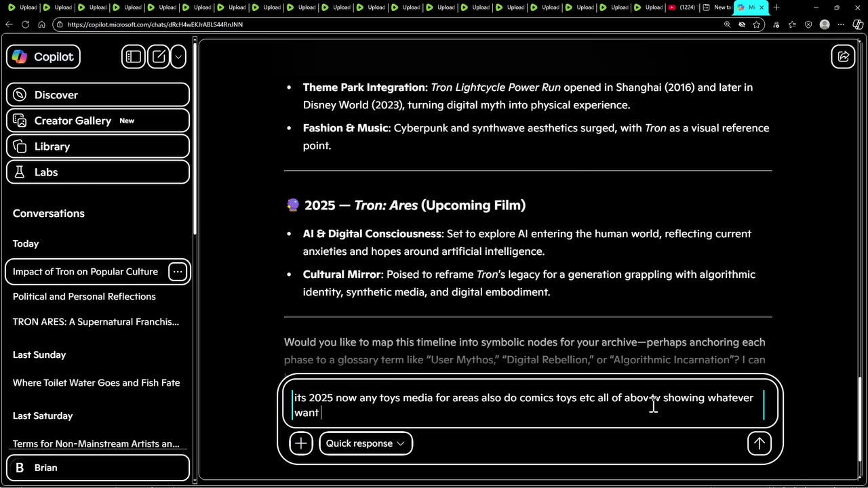The image size is (868, 488).
Task: Open options for Impact of Tron conversation
Action: point(178,272)
